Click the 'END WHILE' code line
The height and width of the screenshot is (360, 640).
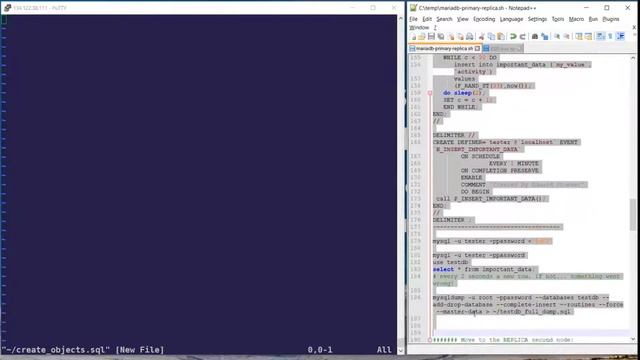(x=460, y=107)
